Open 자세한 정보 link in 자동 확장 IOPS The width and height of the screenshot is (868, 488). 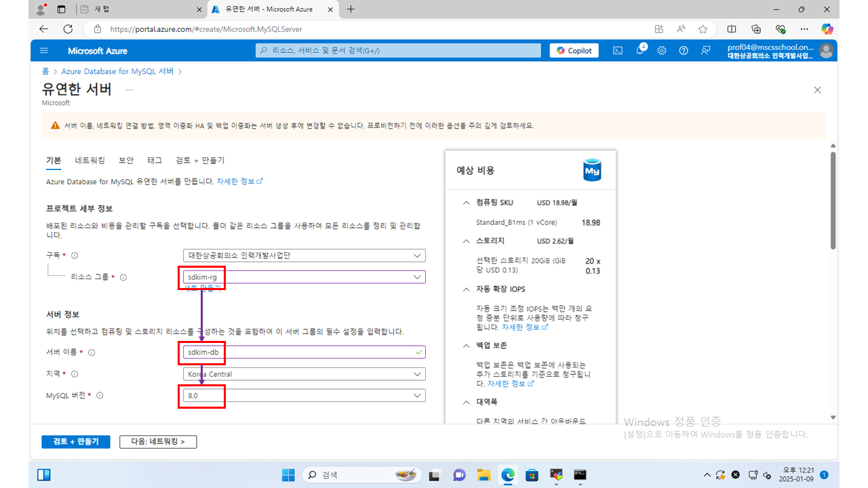pyautogui.click(x=525, y=327)
